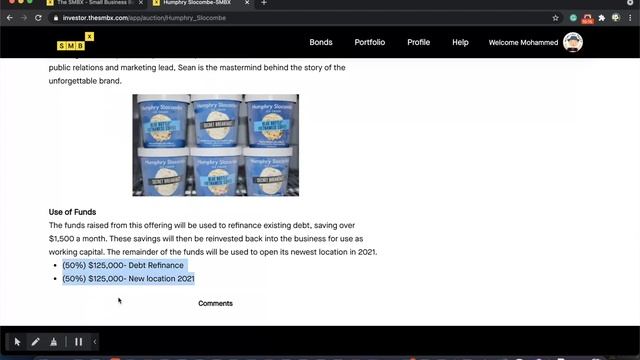Close the Humphry Slocombe-SMBX tab
This screenshot has width=640, height=360.
tap(247, 3)
